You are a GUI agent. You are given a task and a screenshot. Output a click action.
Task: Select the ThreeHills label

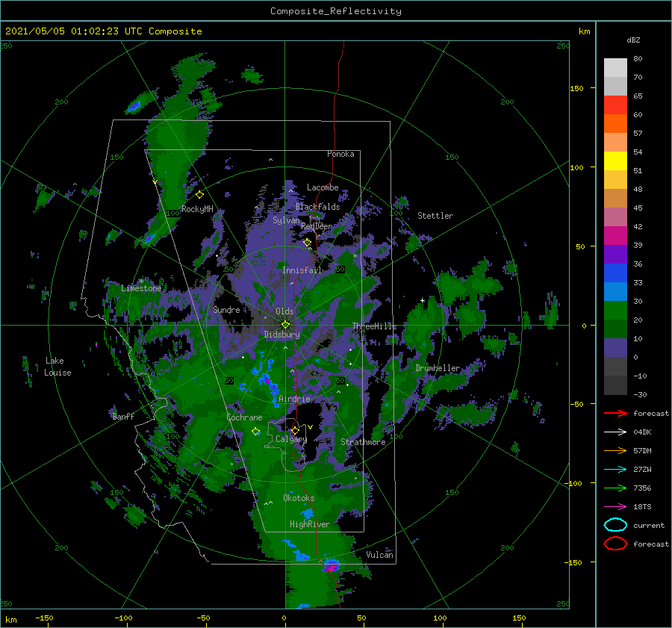point(375,326)
